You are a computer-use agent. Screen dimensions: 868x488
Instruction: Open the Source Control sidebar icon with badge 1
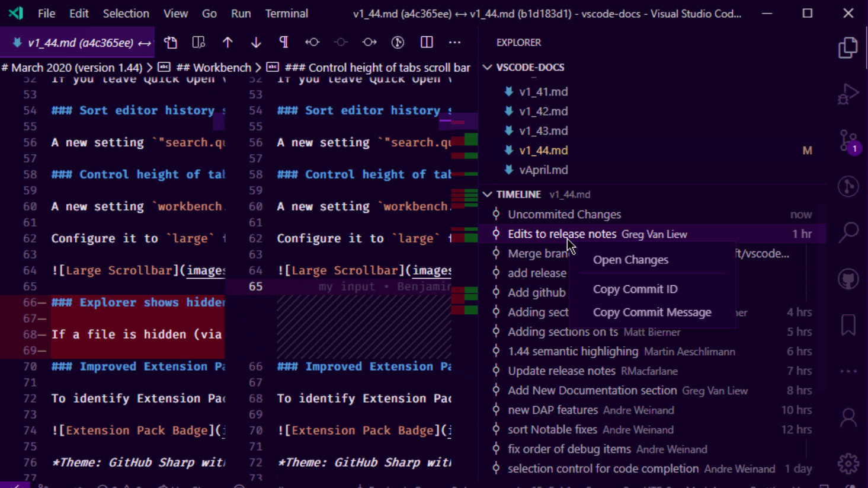coord(847,138)
